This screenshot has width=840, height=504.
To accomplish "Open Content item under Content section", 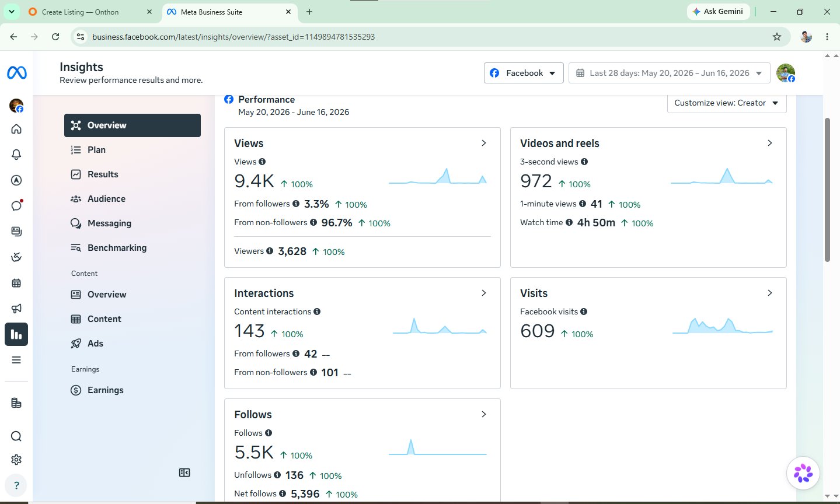I will click(x=133, y=319).
